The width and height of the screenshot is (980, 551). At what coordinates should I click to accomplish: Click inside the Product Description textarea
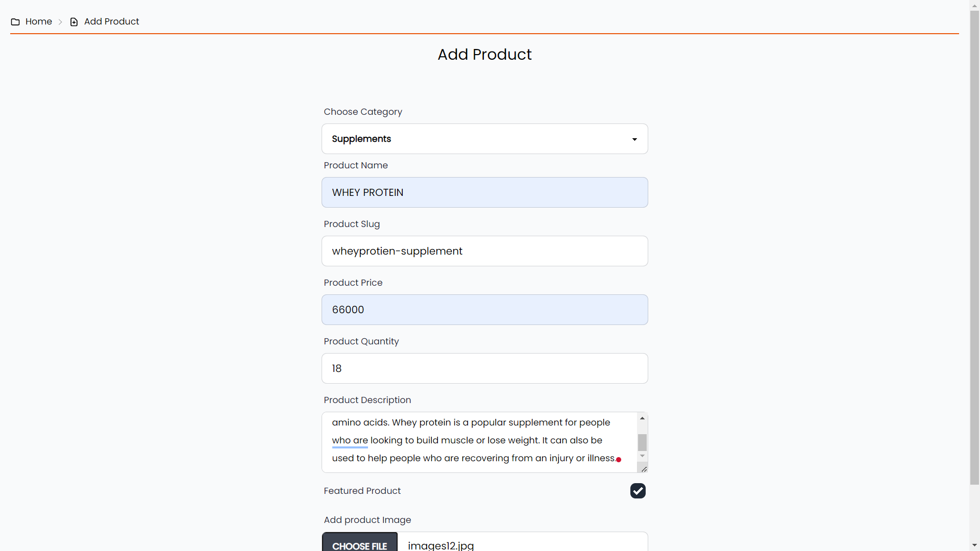[x=479, y=442]
